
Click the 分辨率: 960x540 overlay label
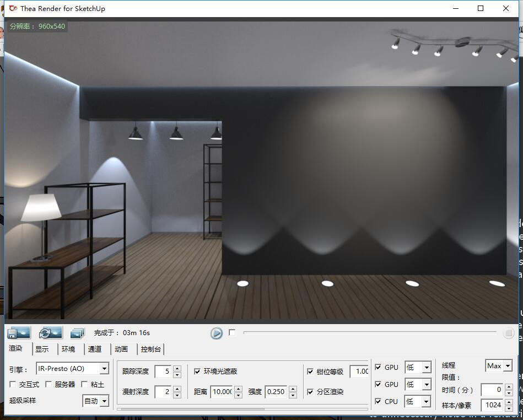point(37,26)
